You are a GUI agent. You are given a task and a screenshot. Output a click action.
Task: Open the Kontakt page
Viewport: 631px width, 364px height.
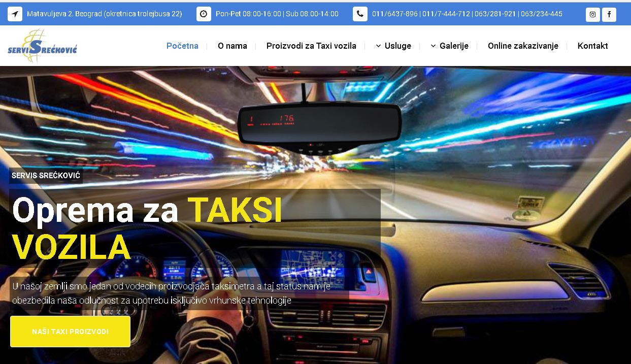tap(592, 46)
